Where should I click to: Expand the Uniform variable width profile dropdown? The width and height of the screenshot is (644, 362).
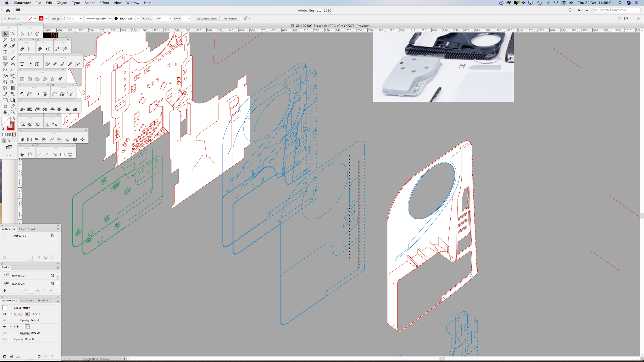tap(110, 19)
